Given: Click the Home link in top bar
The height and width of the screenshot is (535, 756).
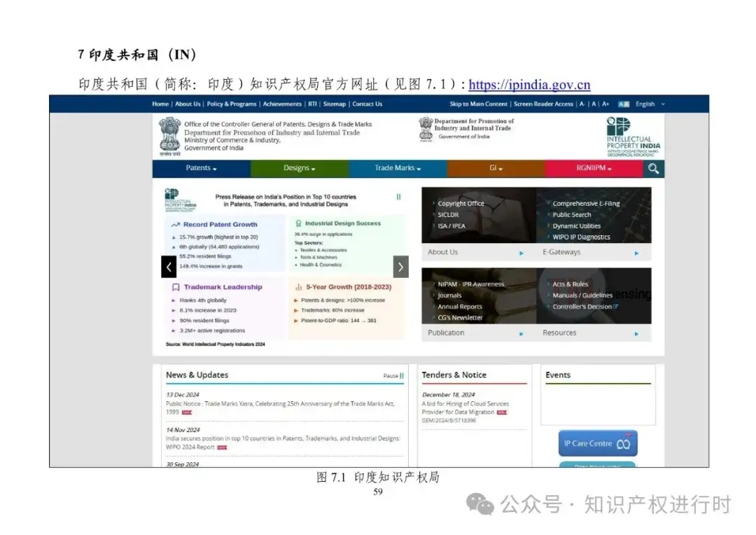Looking at the screenshot, I should click(x=160, y=104).
